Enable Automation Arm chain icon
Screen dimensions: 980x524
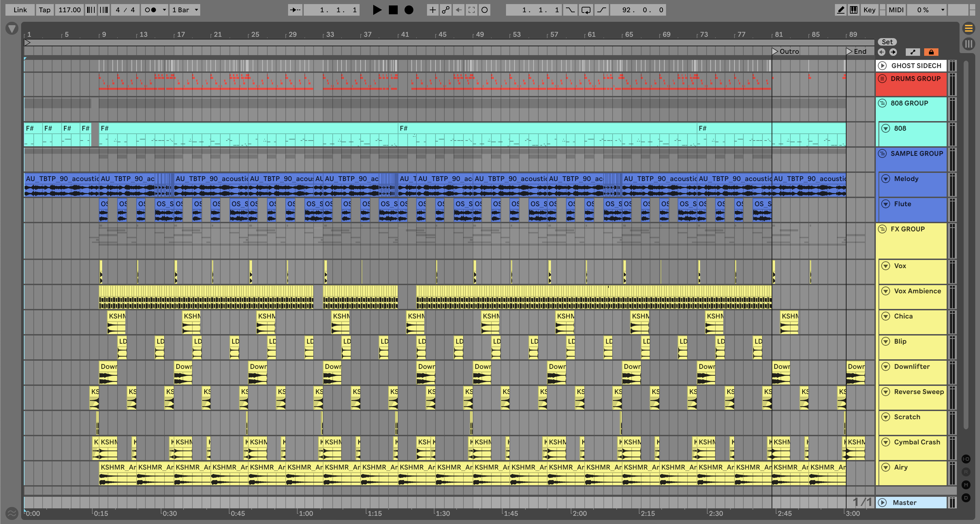(x=445, y=10)
